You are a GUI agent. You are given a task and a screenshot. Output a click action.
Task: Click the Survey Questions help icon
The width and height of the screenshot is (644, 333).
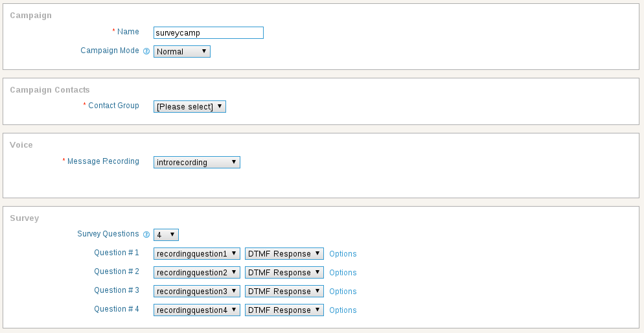pyautogui.click(x=146, y=235)
